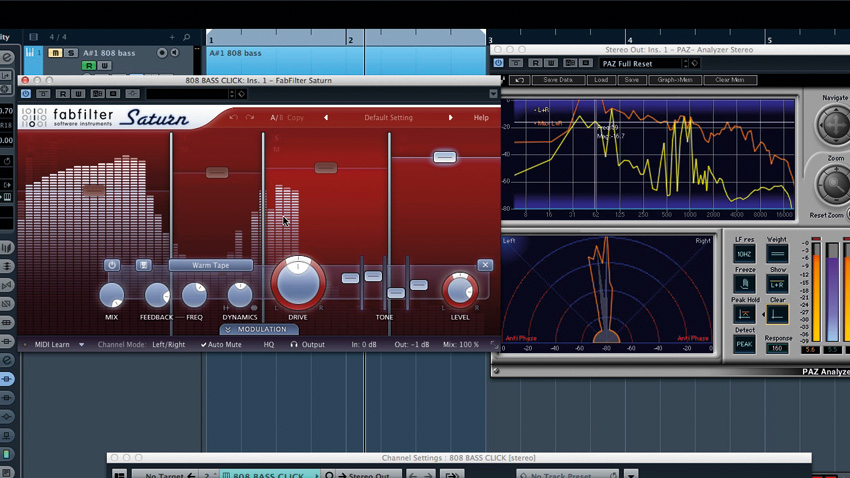Click the 10HZ LF res button
Screen dimensions: 850x478
point(744,254)
